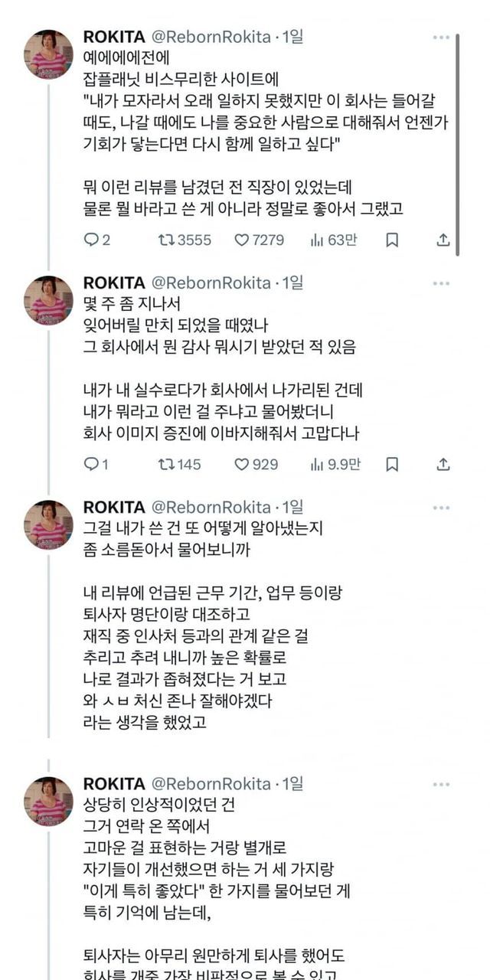Like the first tweet with 7279 likes
490x980 pixels.
coord(242,240)
